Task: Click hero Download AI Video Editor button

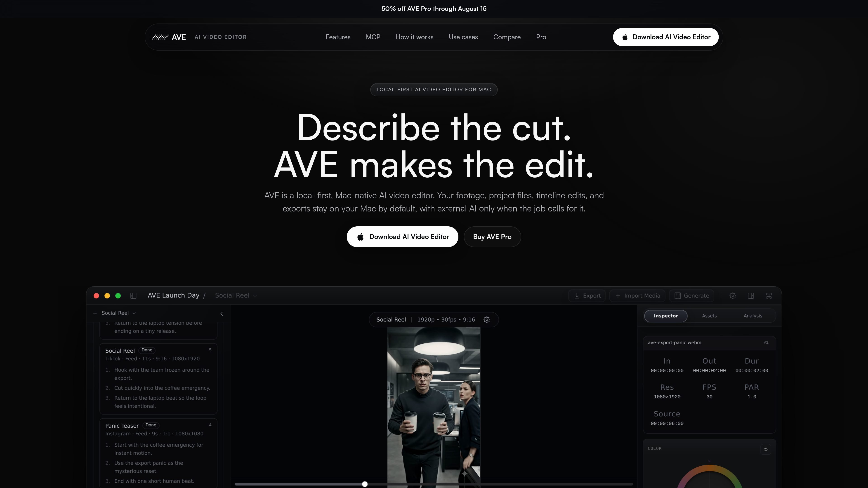Action: pyautogui.click(x=402, y=237)
